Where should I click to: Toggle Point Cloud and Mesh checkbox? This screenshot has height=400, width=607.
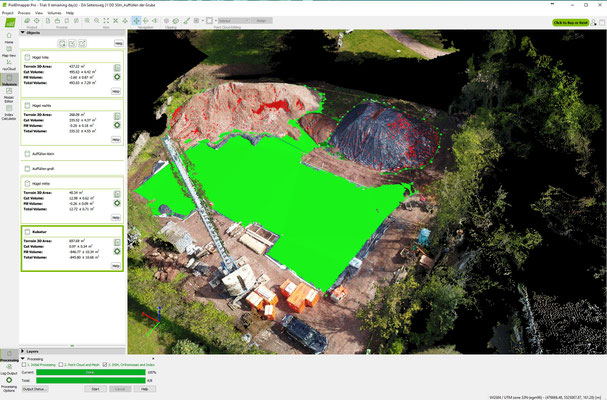click(x=61, y=365)
